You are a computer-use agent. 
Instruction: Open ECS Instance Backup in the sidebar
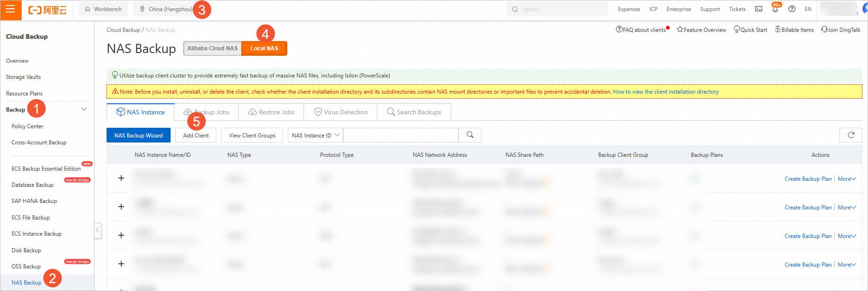click(36, 234)
